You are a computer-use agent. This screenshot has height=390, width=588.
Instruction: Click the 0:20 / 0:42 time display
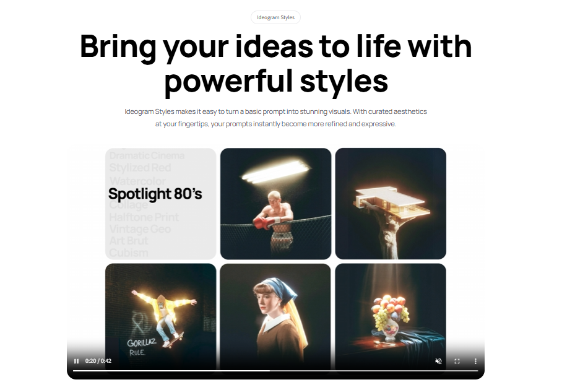[x=98, y=361]
